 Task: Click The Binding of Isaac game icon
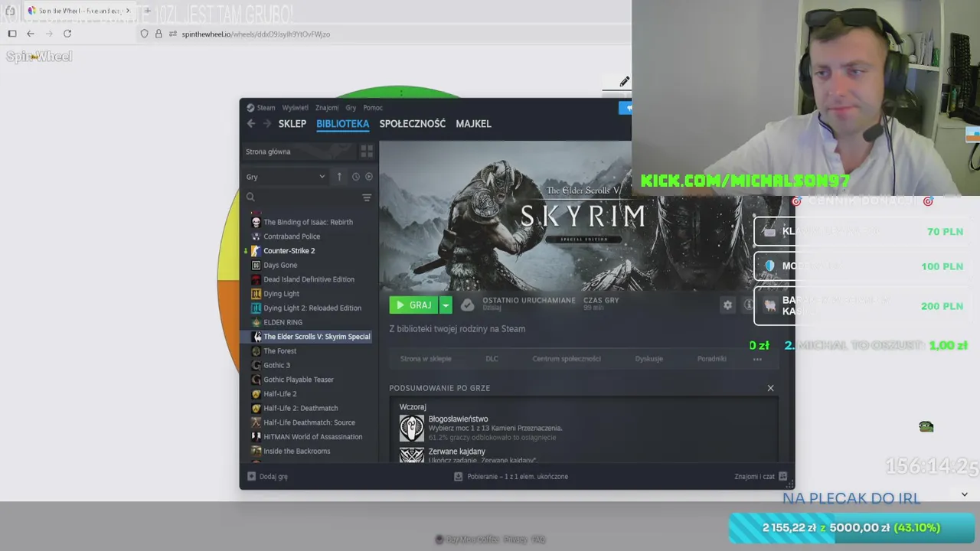[x=256, y=222]
